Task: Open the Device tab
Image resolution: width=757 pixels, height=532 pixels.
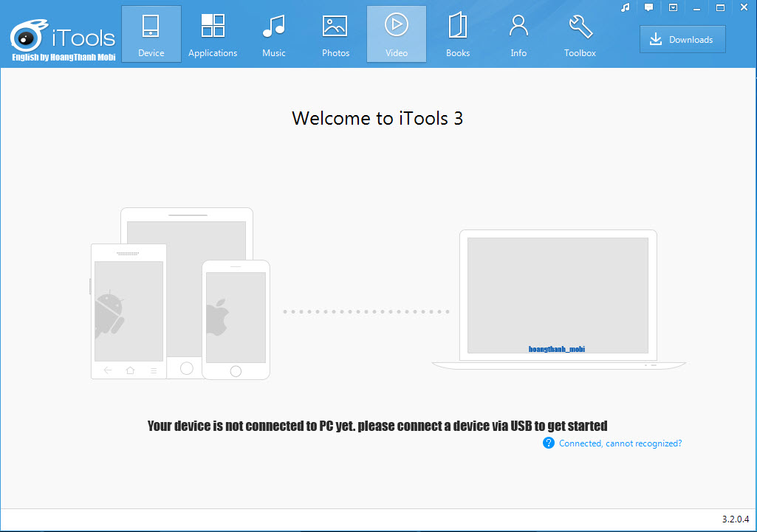Action: tap(151, 34)
